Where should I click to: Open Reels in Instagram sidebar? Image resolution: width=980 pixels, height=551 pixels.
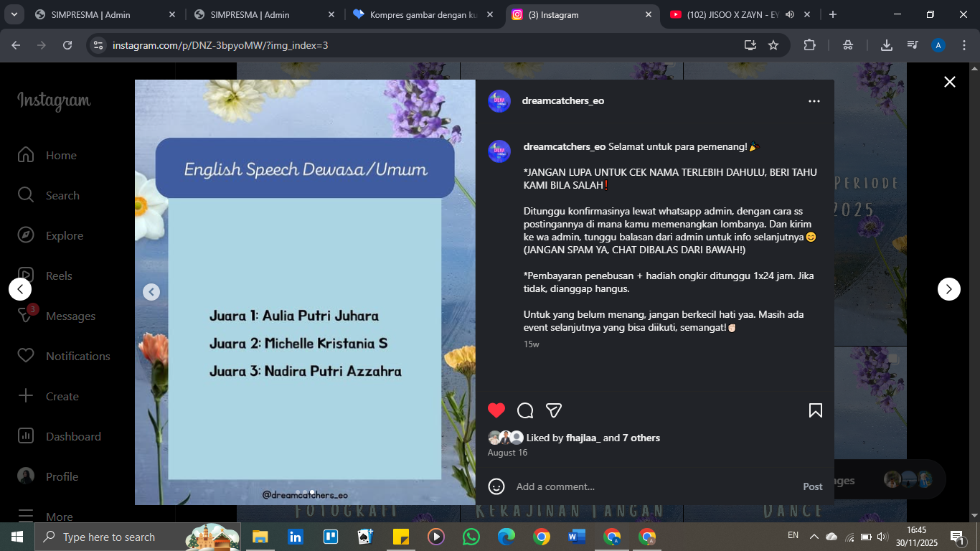[x=60, y=276]
